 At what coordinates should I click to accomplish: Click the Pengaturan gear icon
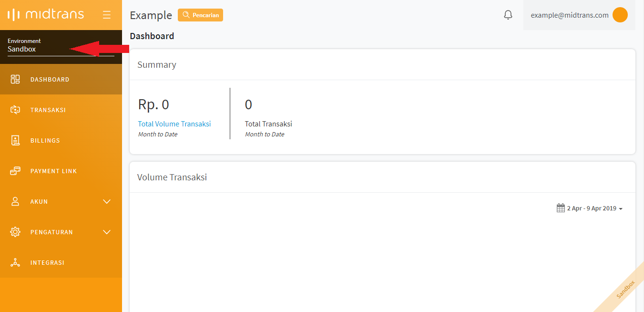(15, 232)
